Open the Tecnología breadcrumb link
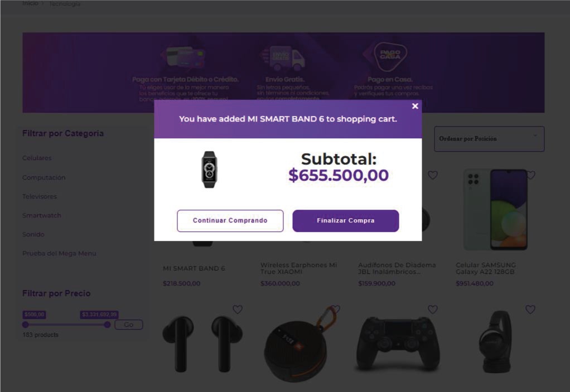The height and width of the screenshot is (392, 570). tap(65, 4)
